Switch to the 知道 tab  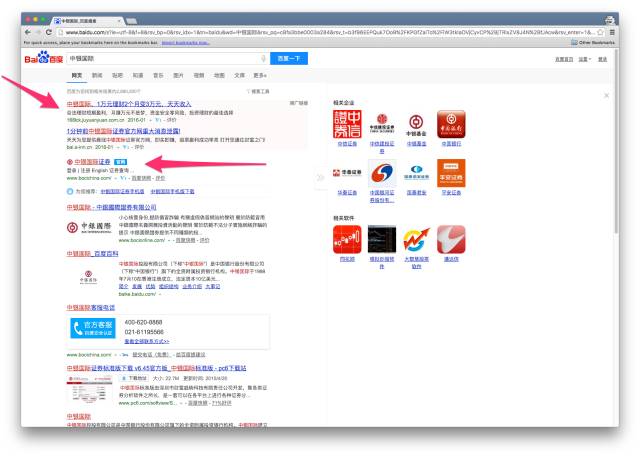tap(138, 75)
